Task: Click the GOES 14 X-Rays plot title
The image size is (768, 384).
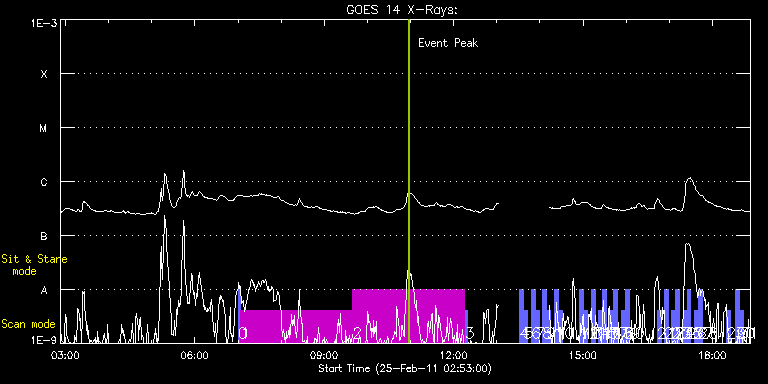Action: 402,10
